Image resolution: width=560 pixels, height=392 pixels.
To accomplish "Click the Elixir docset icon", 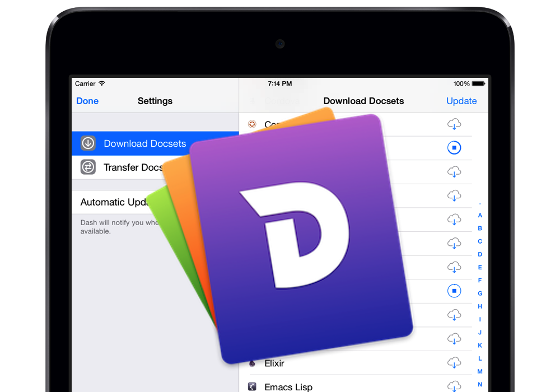I will tap(252, 363).
